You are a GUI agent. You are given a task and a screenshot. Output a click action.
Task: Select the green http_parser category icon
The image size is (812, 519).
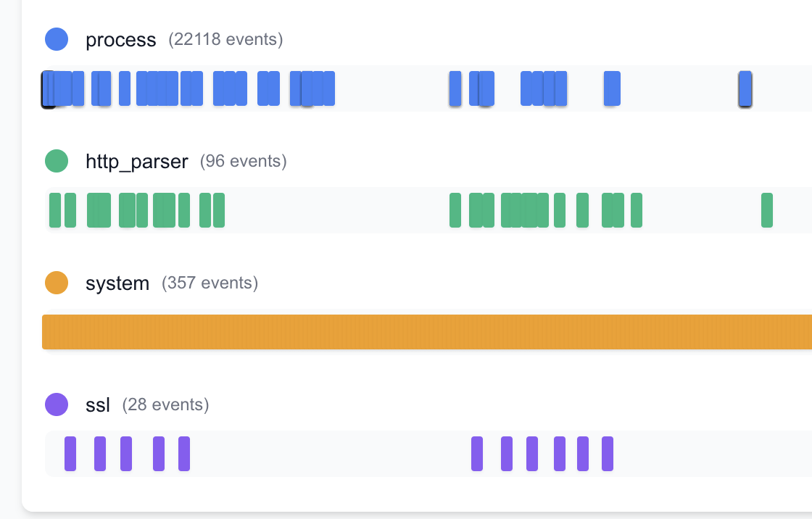(57, 160)
